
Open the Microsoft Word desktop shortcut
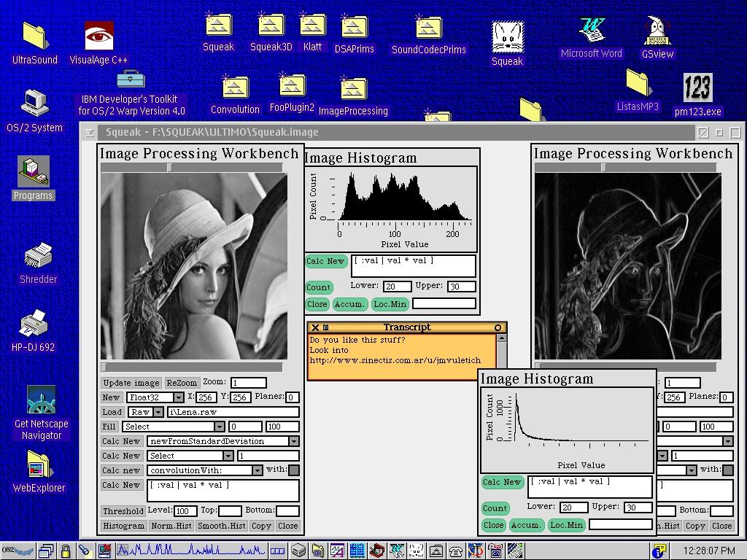coord(592,31)
